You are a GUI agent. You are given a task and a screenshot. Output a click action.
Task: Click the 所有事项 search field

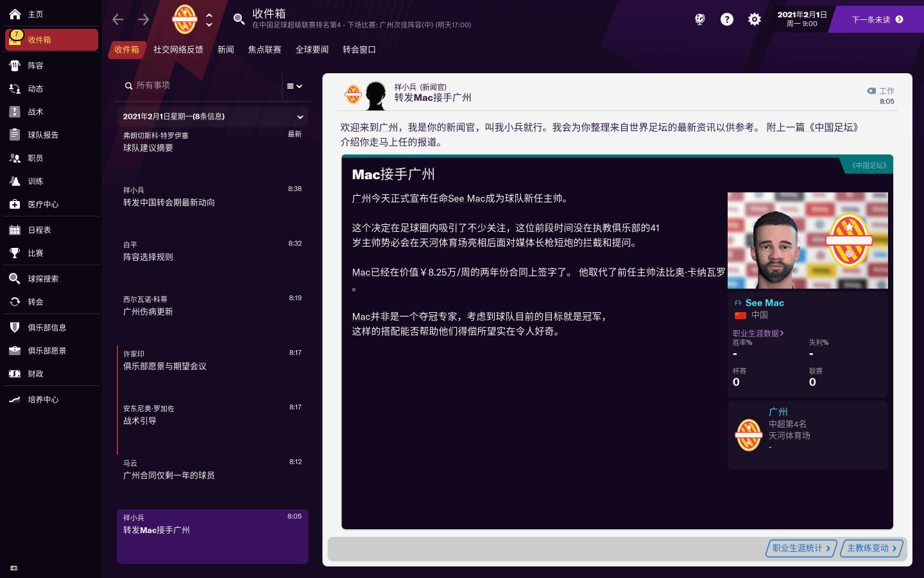click(199, 85)
